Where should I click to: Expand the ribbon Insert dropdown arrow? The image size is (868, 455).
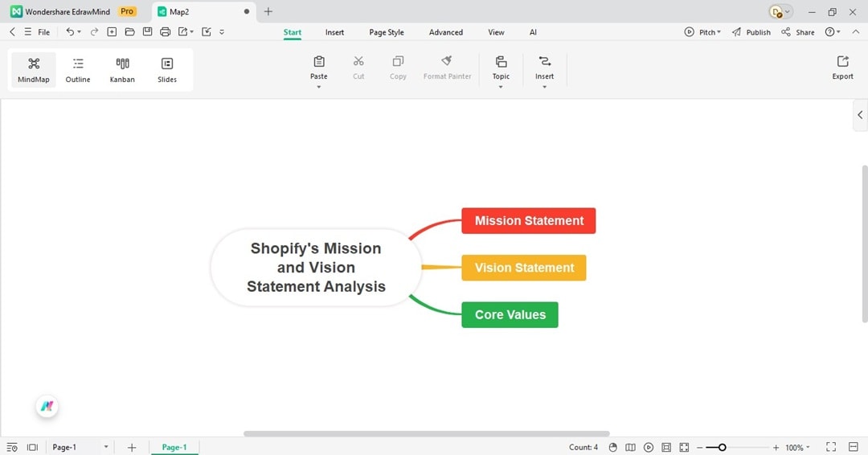tap(545, 87)
